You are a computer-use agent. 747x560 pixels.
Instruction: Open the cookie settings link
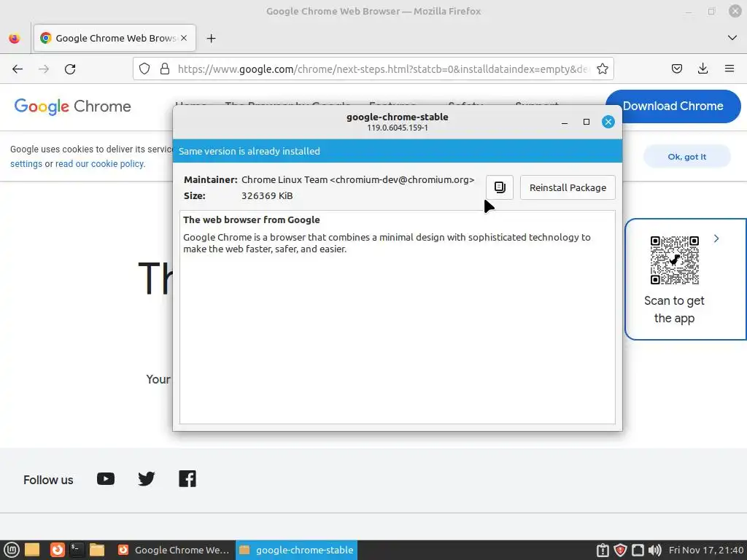(26, 164)
